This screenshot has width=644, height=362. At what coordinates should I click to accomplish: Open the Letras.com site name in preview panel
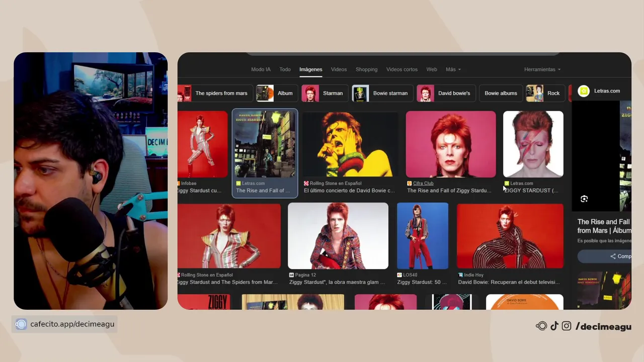point(607,91)
